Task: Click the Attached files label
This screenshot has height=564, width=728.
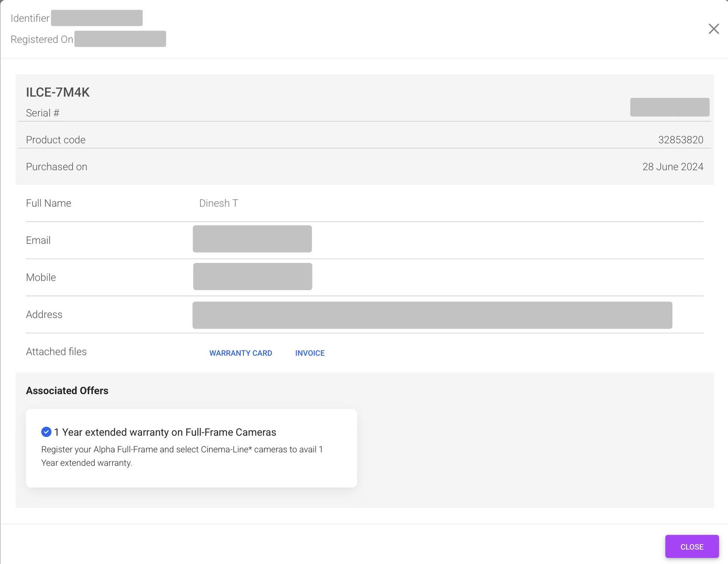Action: pyautogui.click(x=56, y=351)
